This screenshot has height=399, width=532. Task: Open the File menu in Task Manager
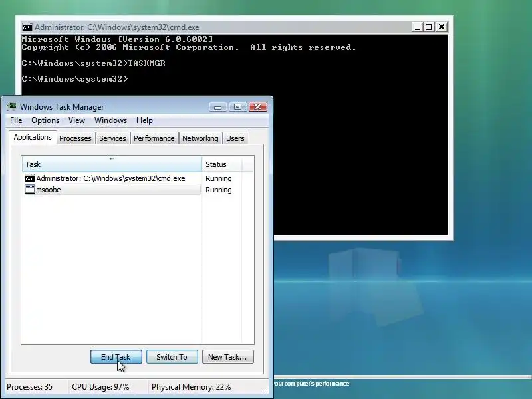16,120
